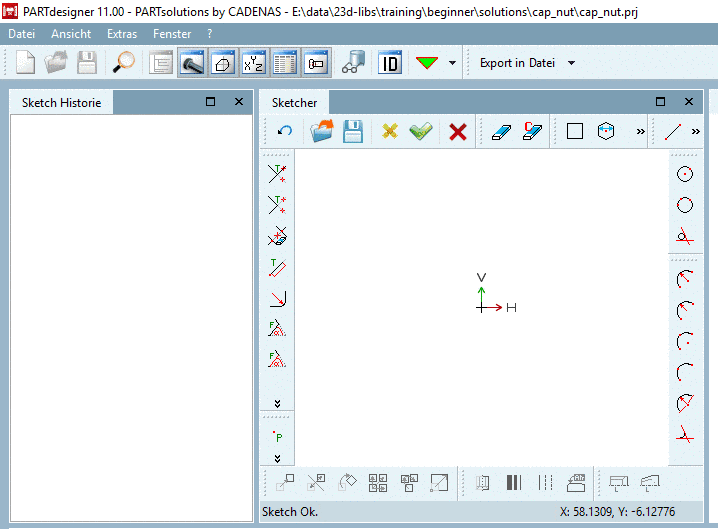The width and height of the screenshot is (718, 529).
Task: Click the square rectangle tool icon
Action: 575,131
